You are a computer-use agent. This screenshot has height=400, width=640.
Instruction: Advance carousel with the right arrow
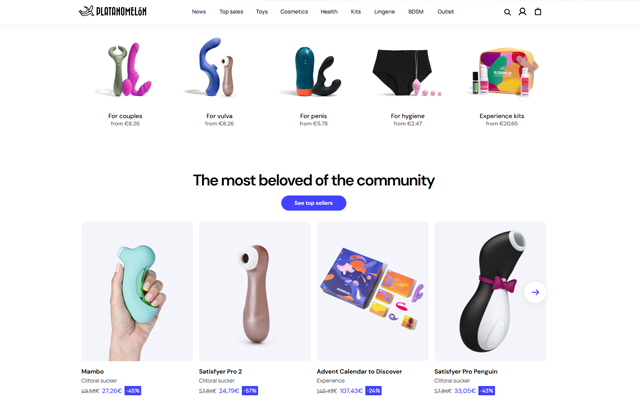point(535,292)
